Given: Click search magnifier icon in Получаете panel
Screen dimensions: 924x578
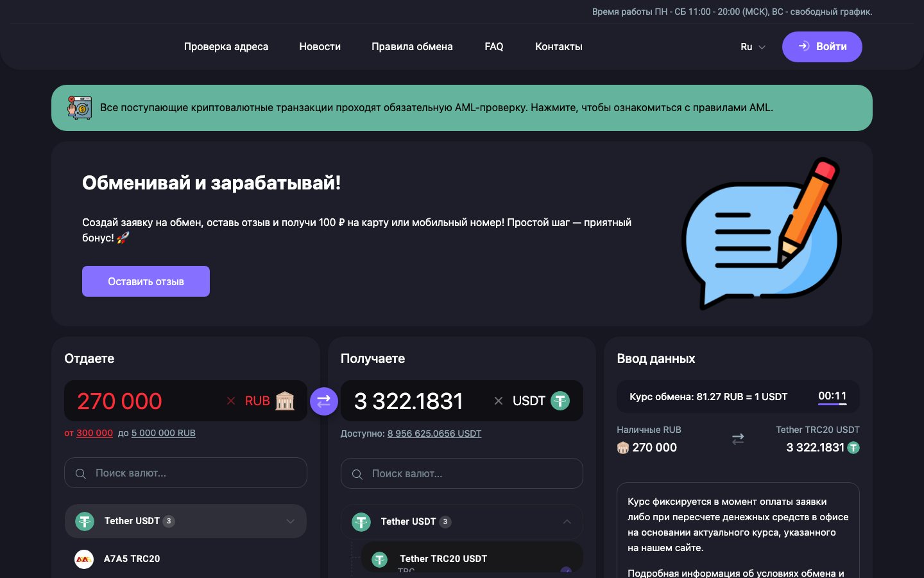Looking at the screenshot, I should pos(357,474).
